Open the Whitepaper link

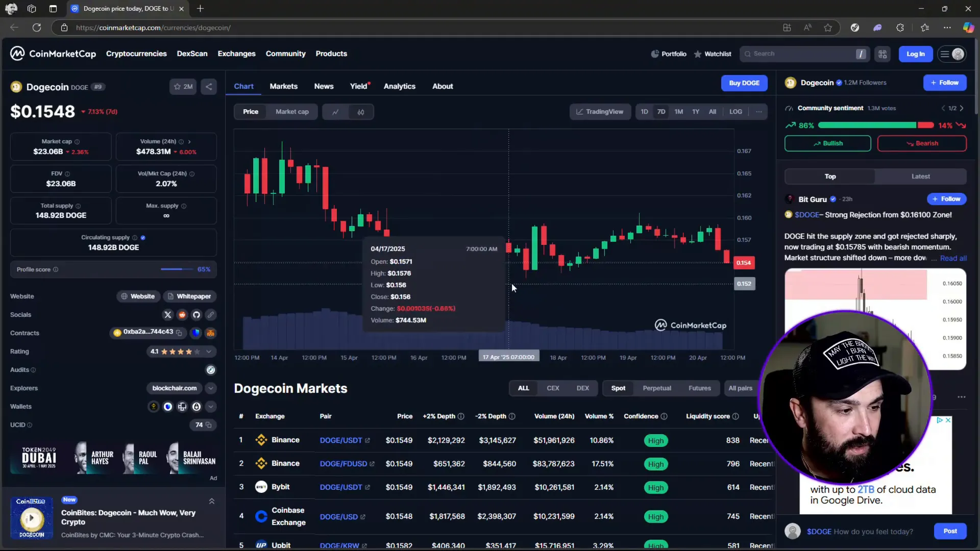click(189, 296)
